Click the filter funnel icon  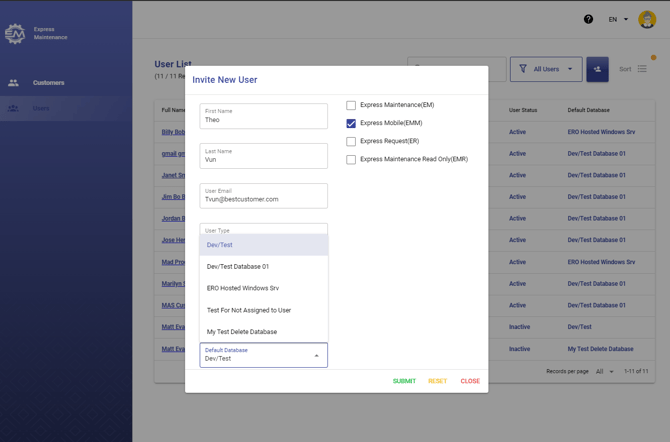click(523, 69)
